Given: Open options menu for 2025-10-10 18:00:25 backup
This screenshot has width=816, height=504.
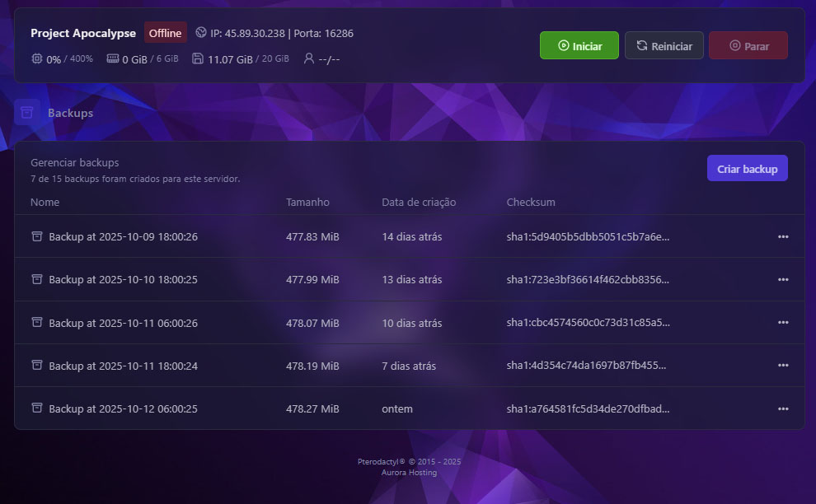Looking at the screenshot, I should pyautogui.click(x=783, y=279).
